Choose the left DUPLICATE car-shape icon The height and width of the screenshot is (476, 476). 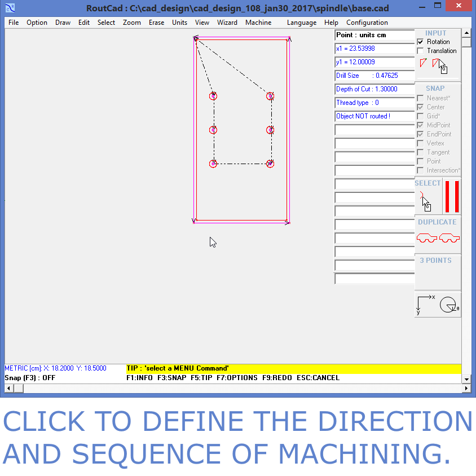click(x=426, y=238)
